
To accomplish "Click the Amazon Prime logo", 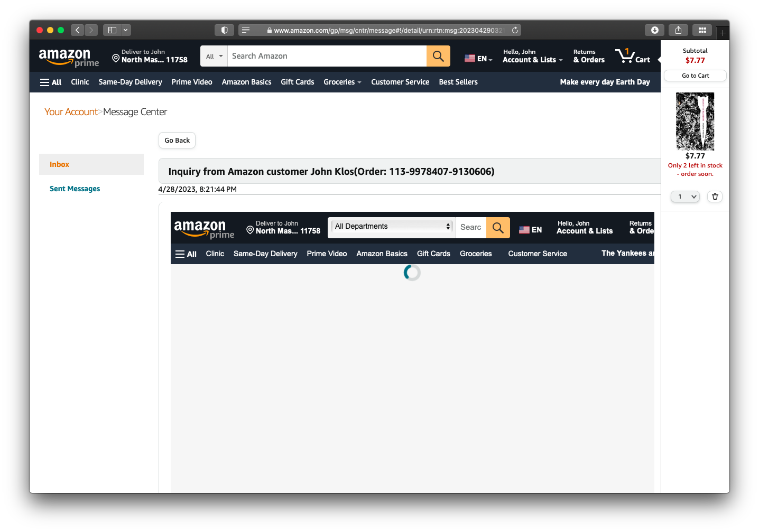I will 68,57.
